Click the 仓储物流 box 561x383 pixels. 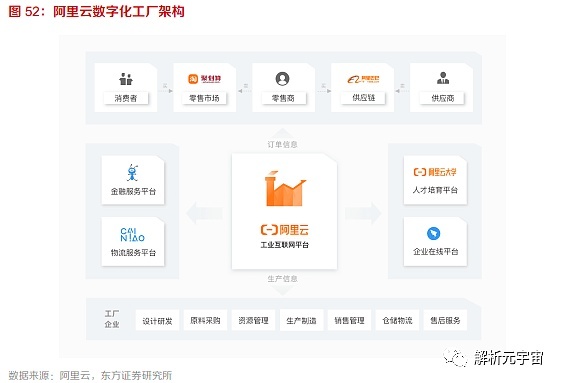pos(397,320)
